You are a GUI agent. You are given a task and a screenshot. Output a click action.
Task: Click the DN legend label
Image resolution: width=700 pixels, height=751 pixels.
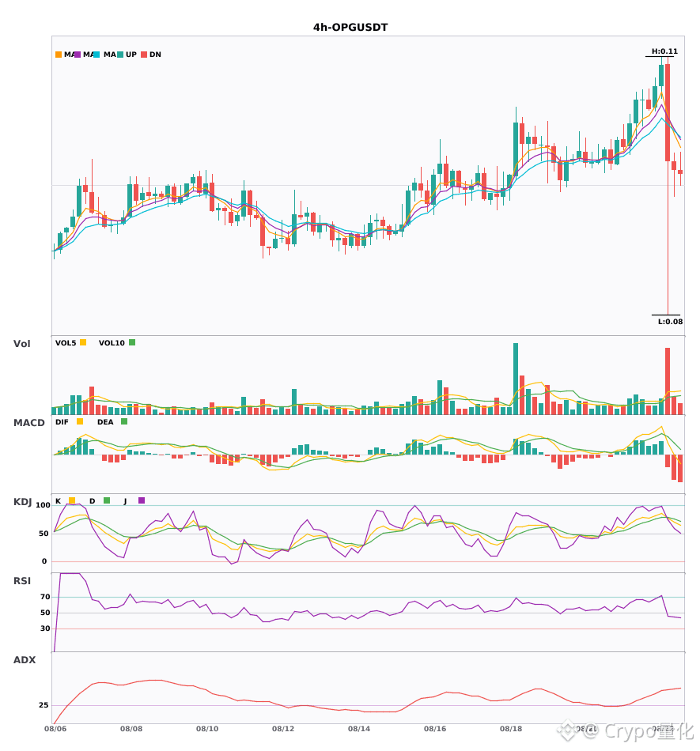pos(155,55)
